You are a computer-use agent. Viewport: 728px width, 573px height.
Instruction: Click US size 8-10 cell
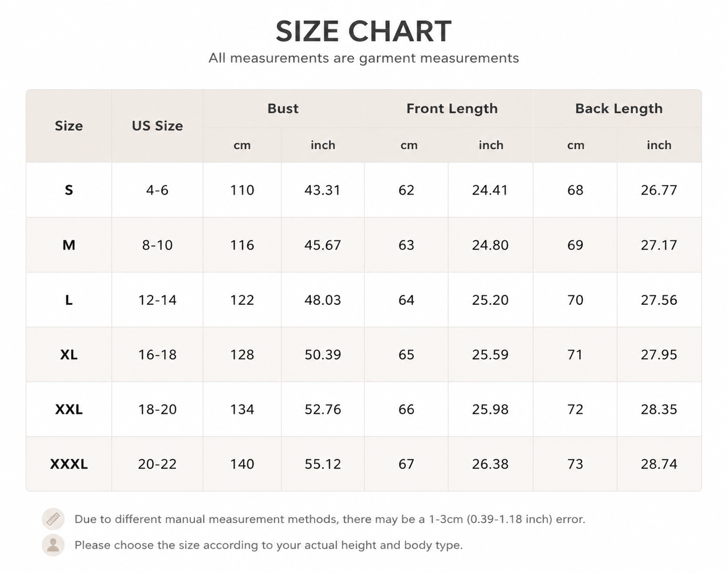[157, 245]
